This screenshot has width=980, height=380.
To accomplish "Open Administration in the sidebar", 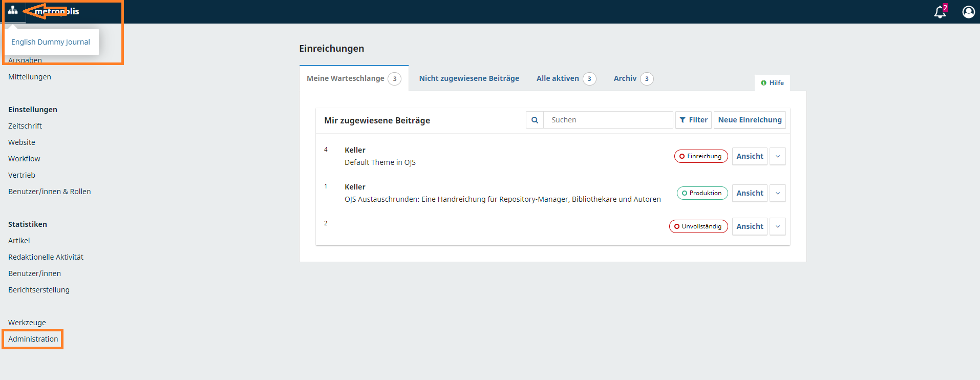I will pyautogui.click(x=33, y=339).
